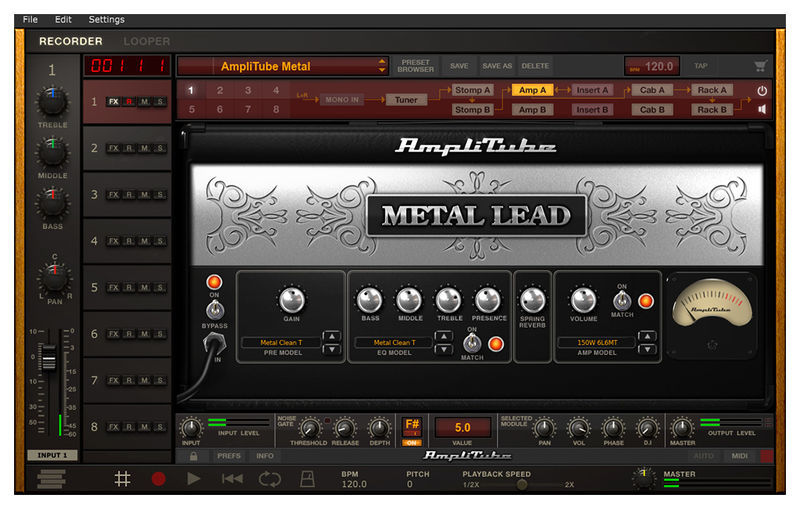Screen dimensions: 800x509
Task: Click the INPUT 1 selector label
Action: (52, 455)
